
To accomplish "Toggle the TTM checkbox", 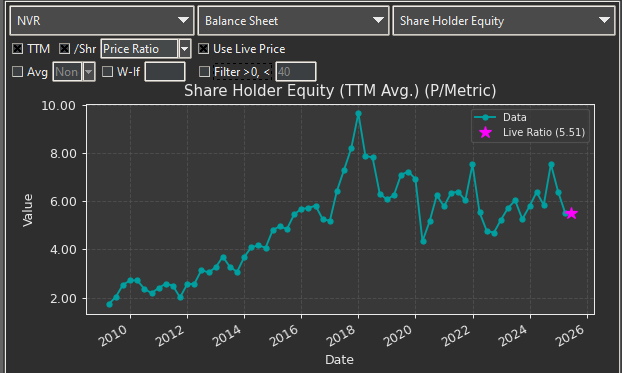I will (x=17, y=49).
